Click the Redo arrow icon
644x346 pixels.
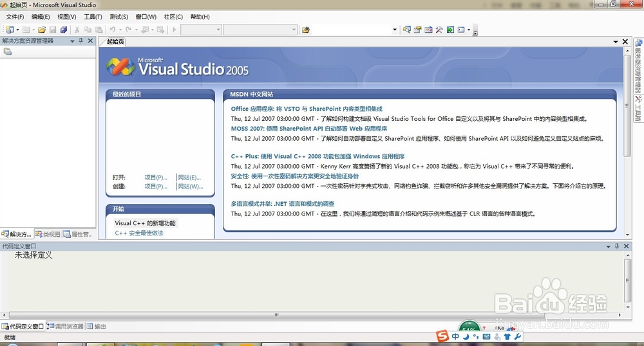pos(129,30)
